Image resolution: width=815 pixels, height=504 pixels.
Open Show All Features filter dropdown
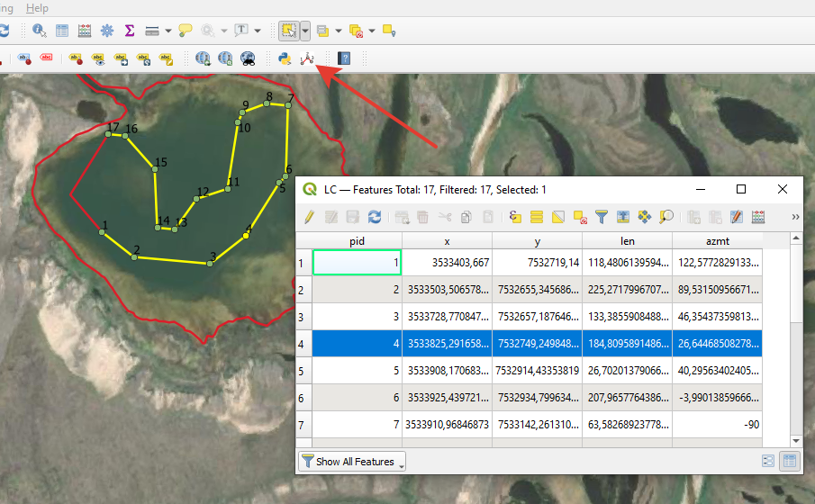(x=352, y=462)
